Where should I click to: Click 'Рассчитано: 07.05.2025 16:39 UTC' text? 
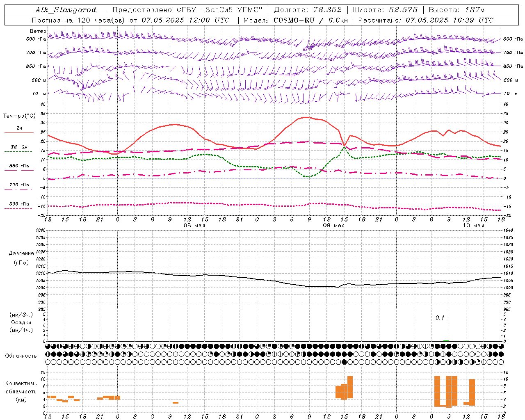426,20
